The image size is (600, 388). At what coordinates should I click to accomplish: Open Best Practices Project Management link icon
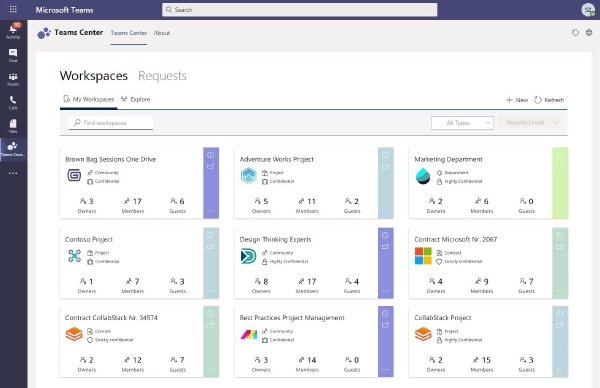click(385, 325)
